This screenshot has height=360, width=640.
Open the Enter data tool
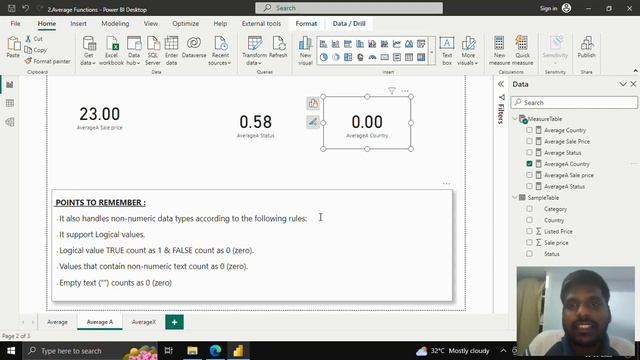171,51
